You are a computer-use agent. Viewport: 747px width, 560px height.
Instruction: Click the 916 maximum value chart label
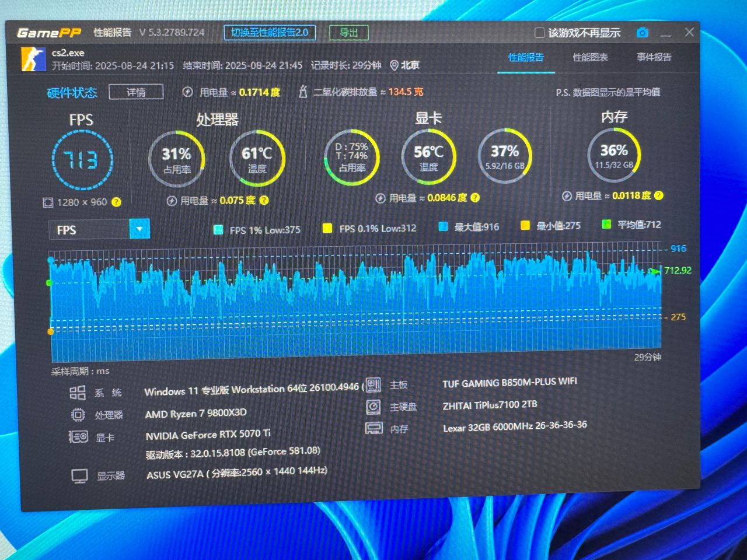(x=678, y=249)
